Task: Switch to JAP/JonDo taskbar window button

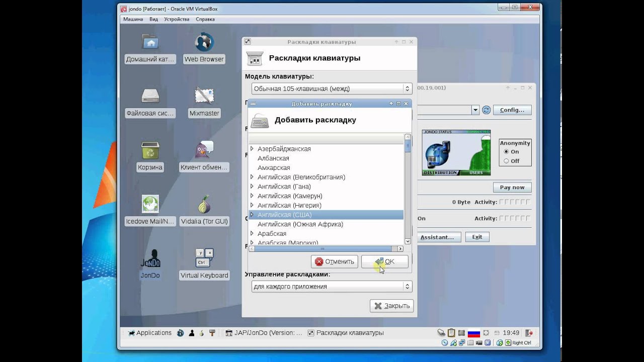Action: pos(264,333)
